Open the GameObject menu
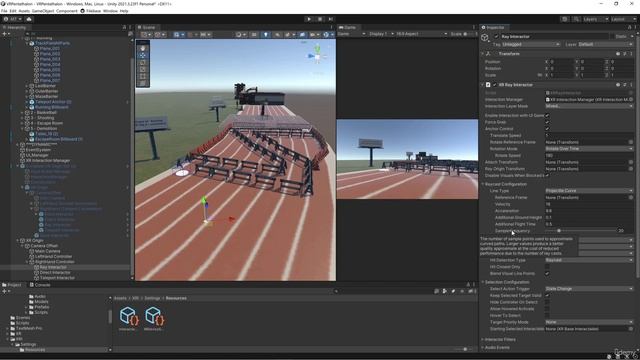The width and height of the screenshot is (640, 360). tap(43, 11)
